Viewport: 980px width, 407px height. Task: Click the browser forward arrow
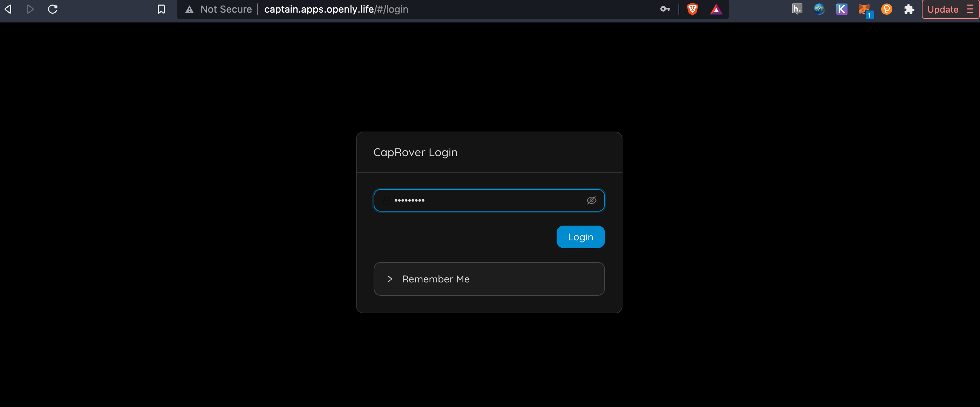(30, 9)
